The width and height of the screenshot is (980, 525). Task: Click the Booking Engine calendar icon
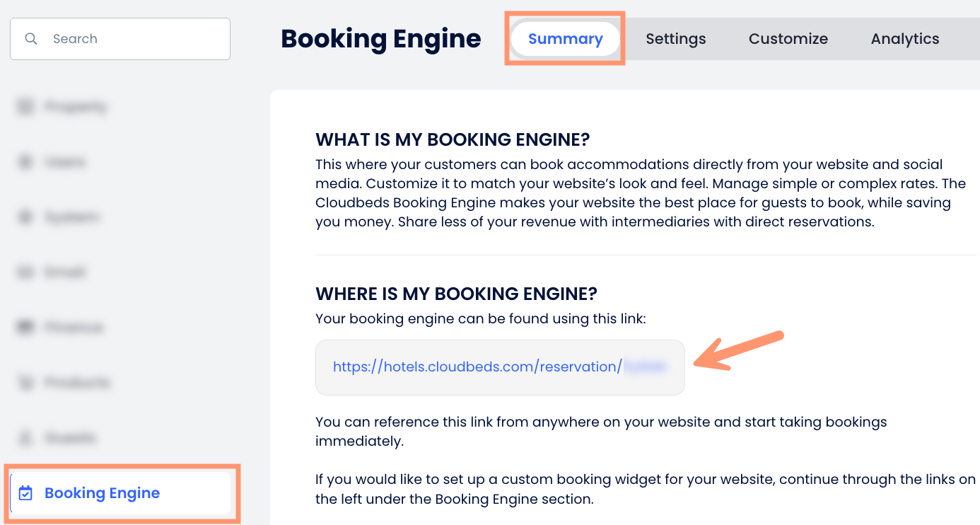click(x=25, y=493)
